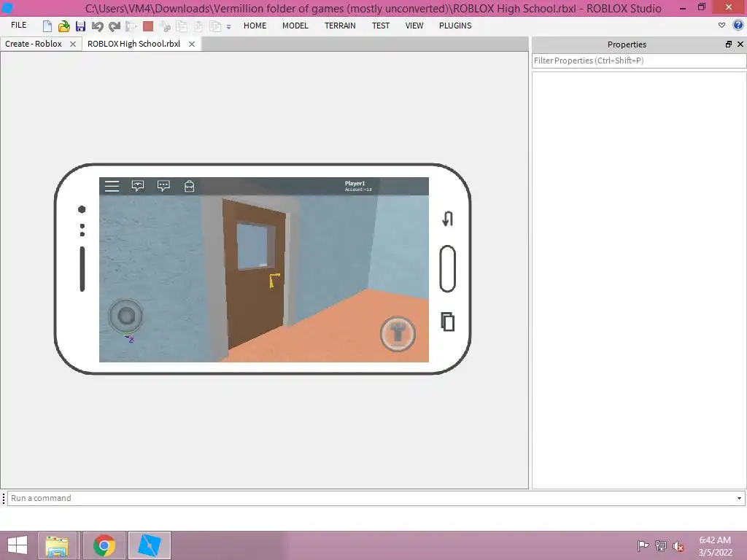Open quick access toolbar customize dropdown
This screenshot has width=747, height=560.
[228, 27]
